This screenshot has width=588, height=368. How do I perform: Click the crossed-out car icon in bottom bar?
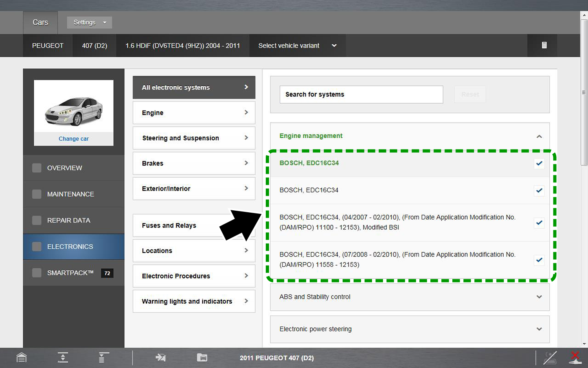pos(550,358)
